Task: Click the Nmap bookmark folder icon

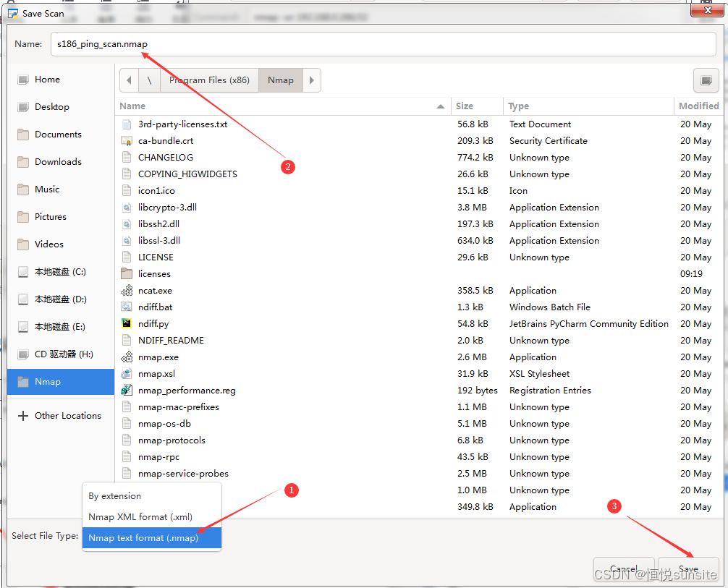Action: click(x=22, y=382)
